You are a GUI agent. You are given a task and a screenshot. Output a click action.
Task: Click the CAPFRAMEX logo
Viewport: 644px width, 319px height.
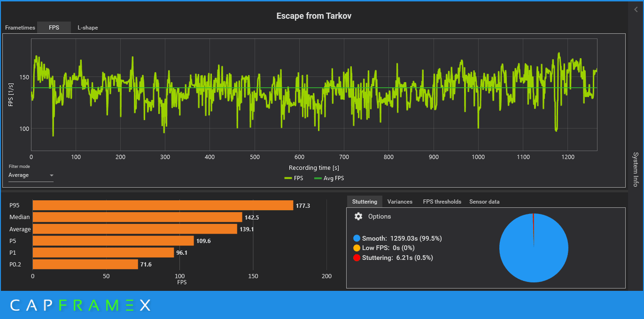(x=80, y=305)
